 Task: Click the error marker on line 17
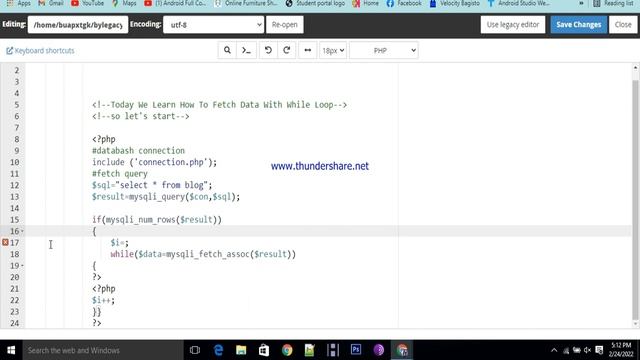click(x=5, y=242)
